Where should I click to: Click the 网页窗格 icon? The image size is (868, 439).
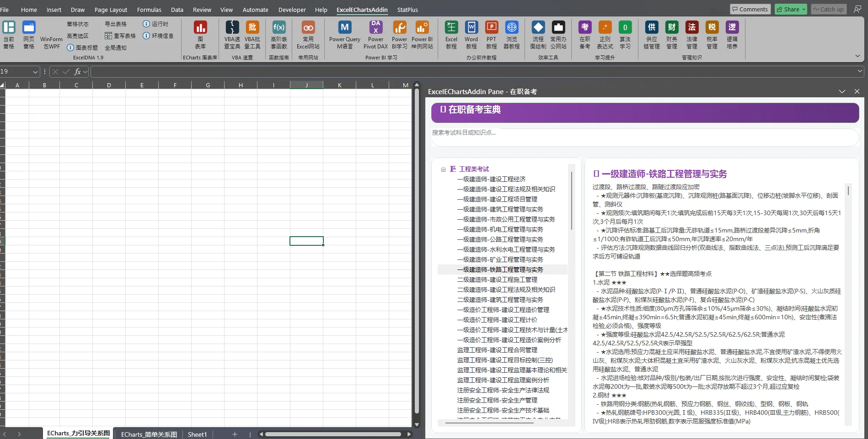[29, 27]
